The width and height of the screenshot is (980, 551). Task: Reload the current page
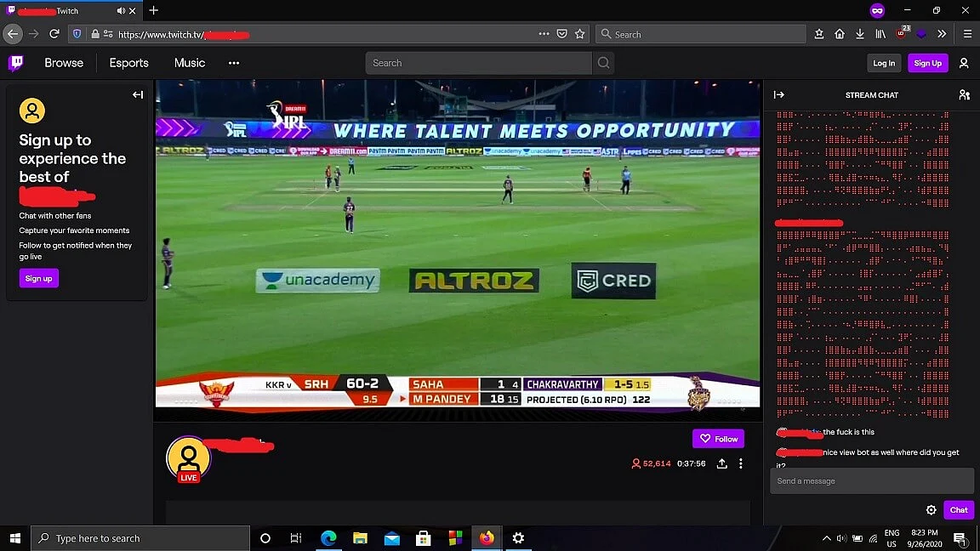(54, 34)
